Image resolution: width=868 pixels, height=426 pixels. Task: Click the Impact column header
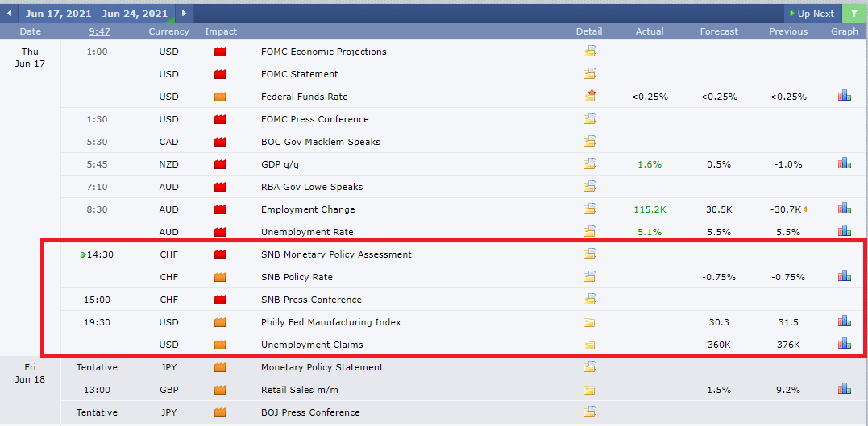pyautogui.click(x=221, y=31)
